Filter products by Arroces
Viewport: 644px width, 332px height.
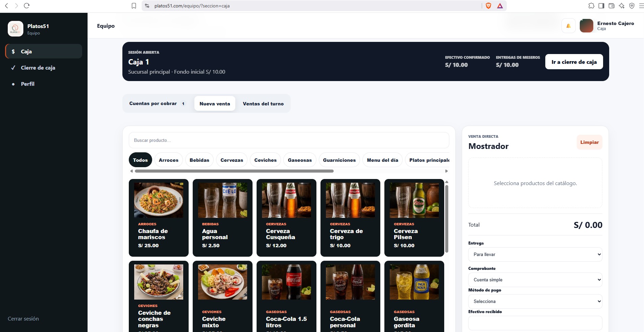[169, 160]
